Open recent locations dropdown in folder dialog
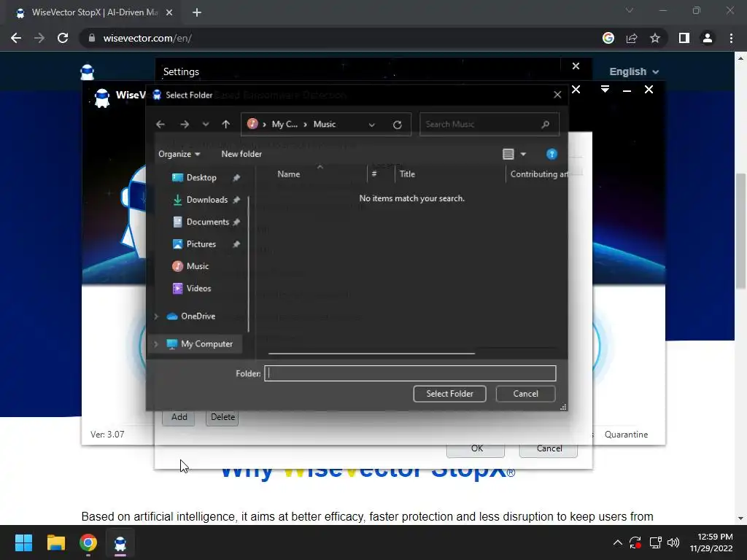This screenshot has width=747, height=560. point(205,124)
